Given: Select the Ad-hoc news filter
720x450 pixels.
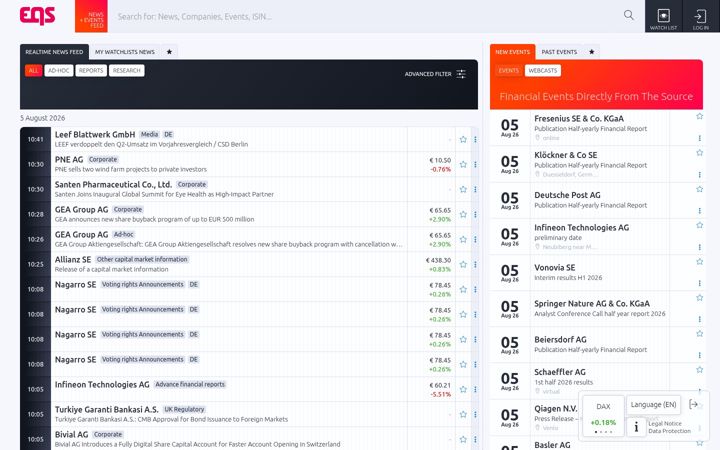Looking at the screenshot, I should [x=59, y=71].
